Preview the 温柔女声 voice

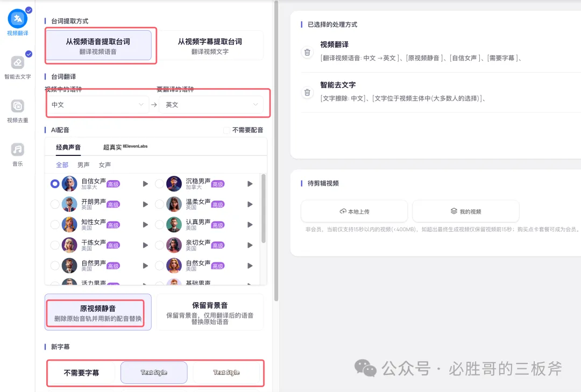[250, 204]
